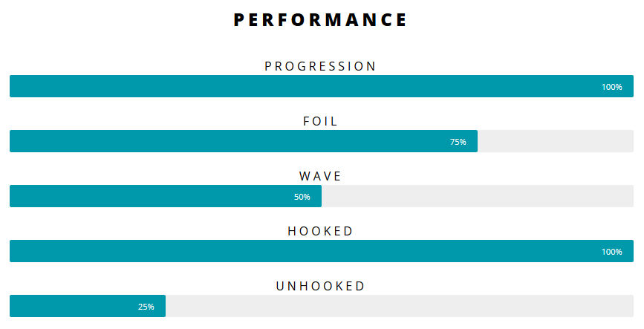Click the 100% value on Hooked bar
This screenshot has height=329, width=644.
coord(611,252)
